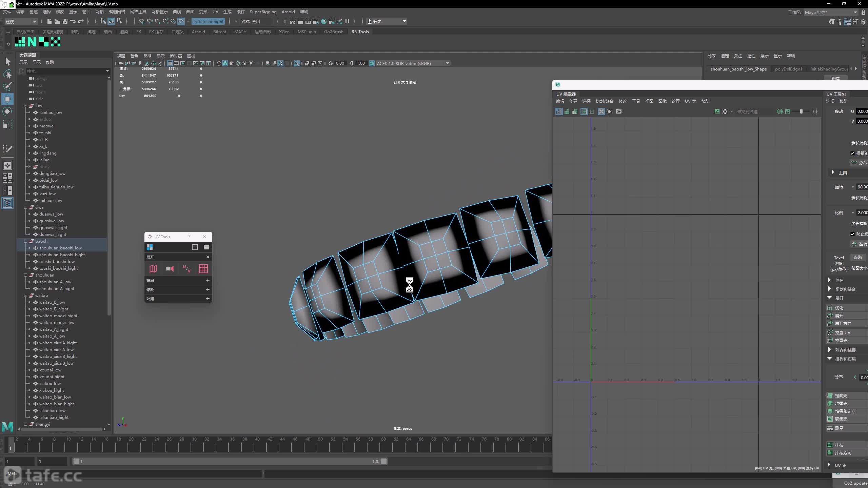This screenshot has height=488, width=868.
Task: Activate the Rotate tool in the toolbox
Action: (x=7, y=111)
